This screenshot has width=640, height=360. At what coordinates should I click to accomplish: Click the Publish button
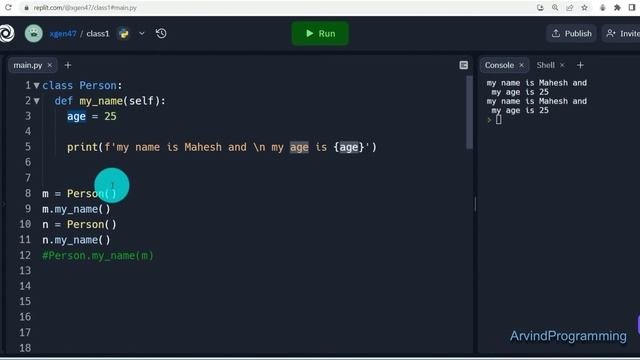(x=571, y=33)
